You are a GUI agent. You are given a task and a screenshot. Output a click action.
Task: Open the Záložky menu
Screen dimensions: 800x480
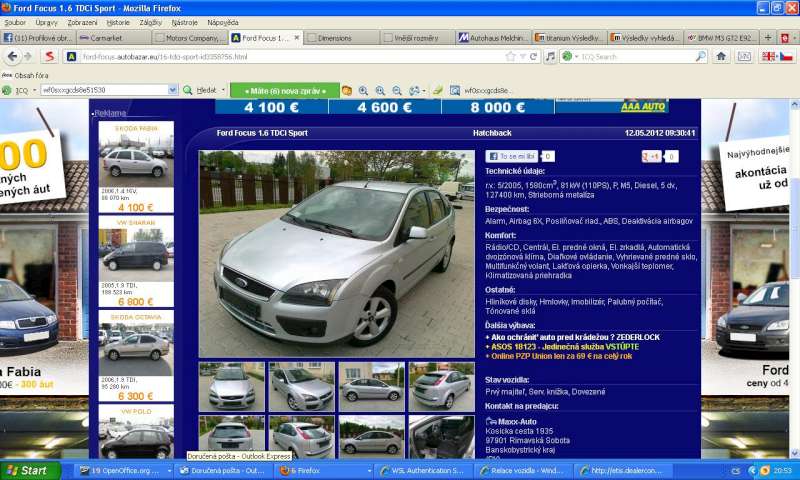150,22
